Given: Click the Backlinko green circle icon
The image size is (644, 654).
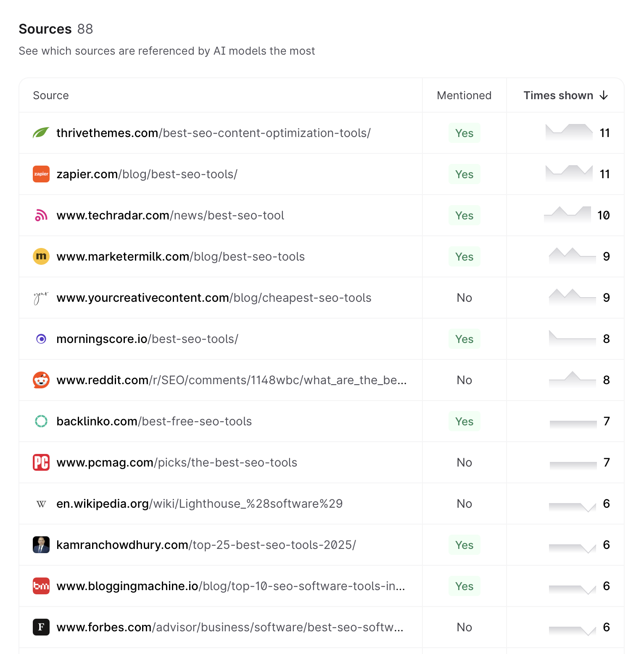Looking at the screenshot, I should pyautogui.click(x=41, y=421).
